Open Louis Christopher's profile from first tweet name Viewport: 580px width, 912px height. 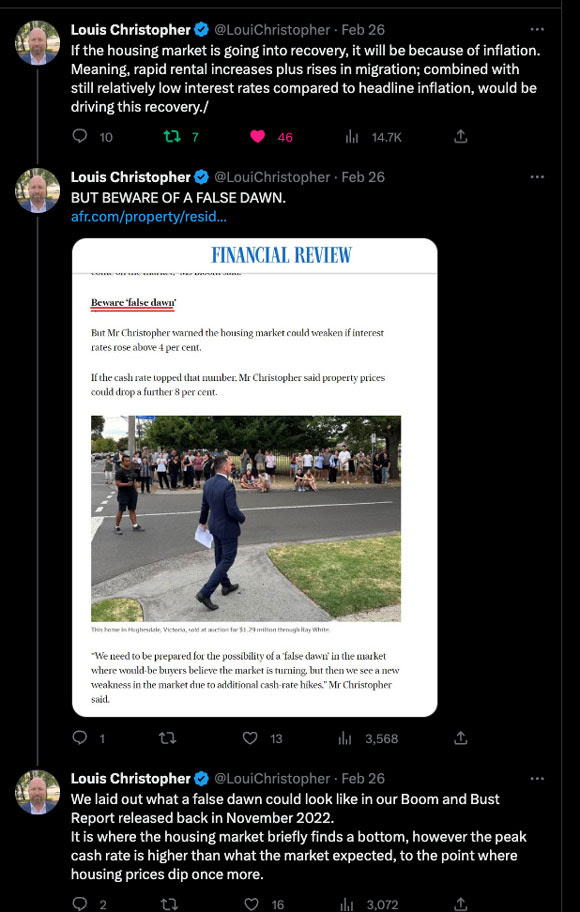click(x=131, y=30)
